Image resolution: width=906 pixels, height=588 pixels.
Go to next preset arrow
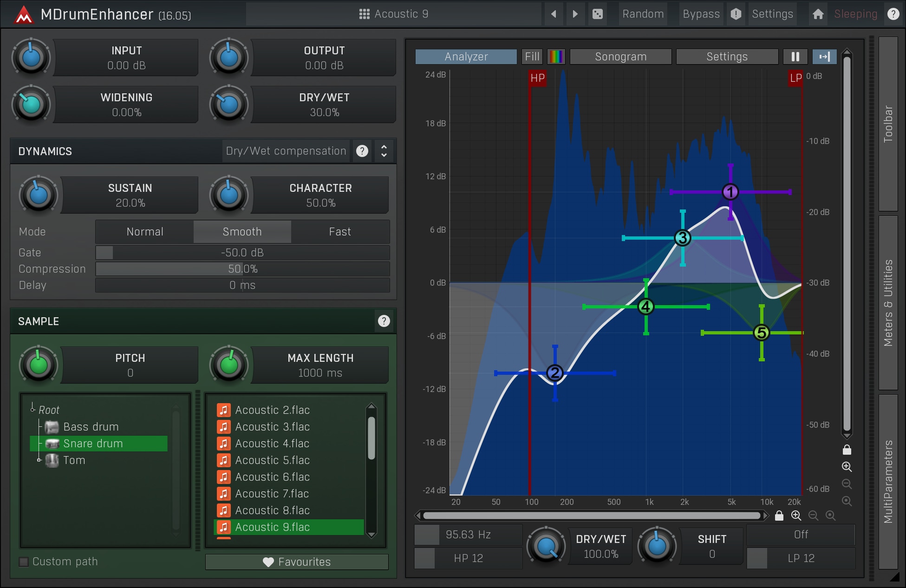(x=575, y=14)
